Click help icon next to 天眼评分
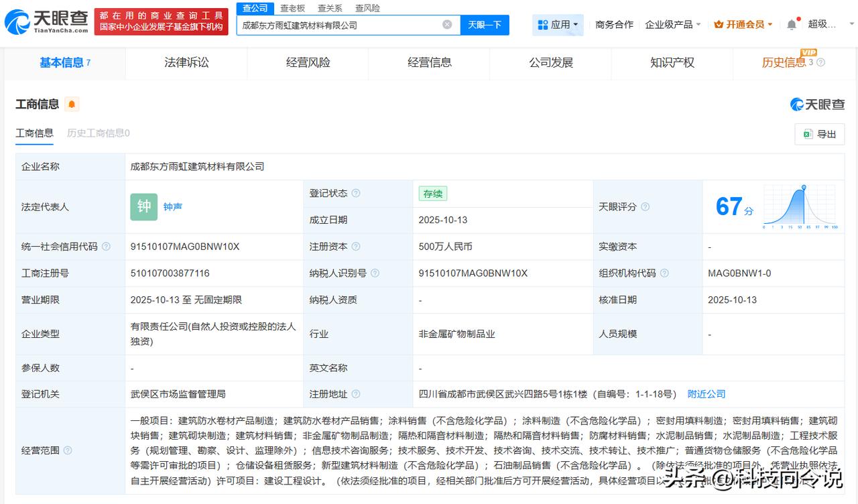Screen dimensions: 858x504 pyautogui.click(x=645, y=207)
